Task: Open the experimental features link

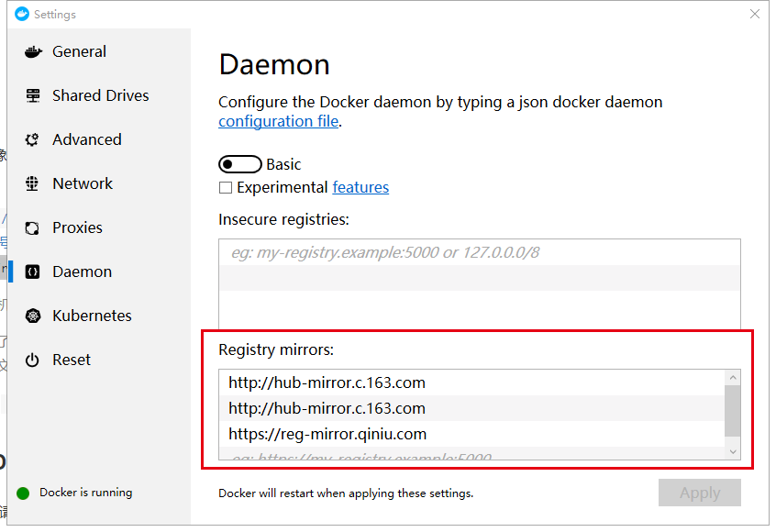Action: point(360,188)
